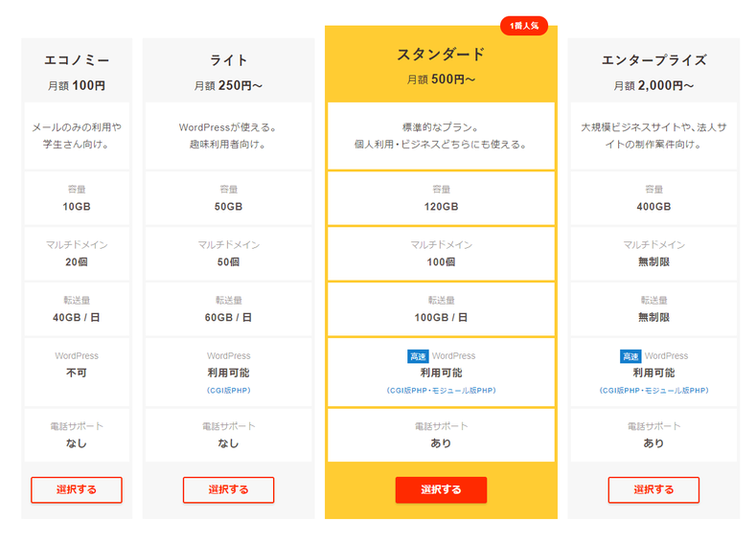Click the エコノミー plan title
This screenshot has width=756, height=543.
point(77,60)
